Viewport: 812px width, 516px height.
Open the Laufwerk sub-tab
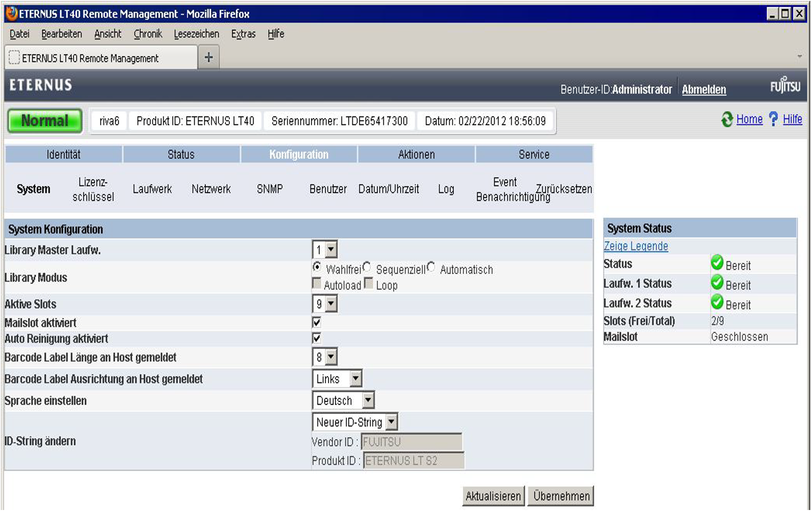[152, 189]
